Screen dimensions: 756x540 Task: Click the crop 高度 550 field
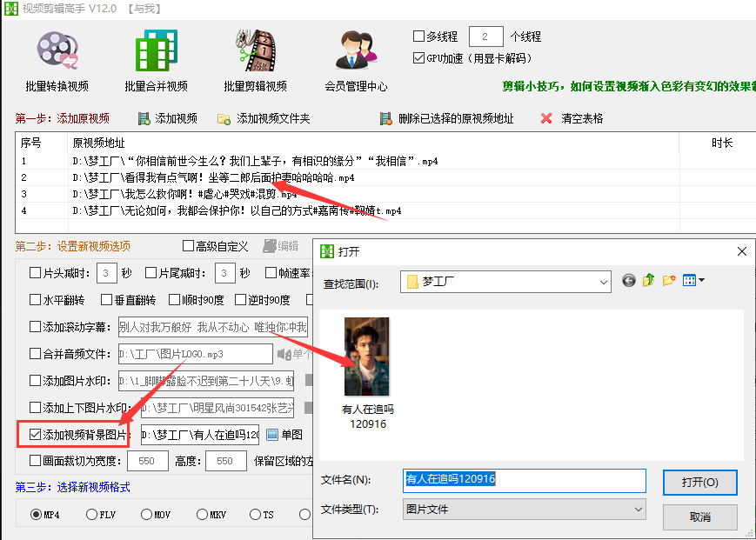[x=226, y=461]
